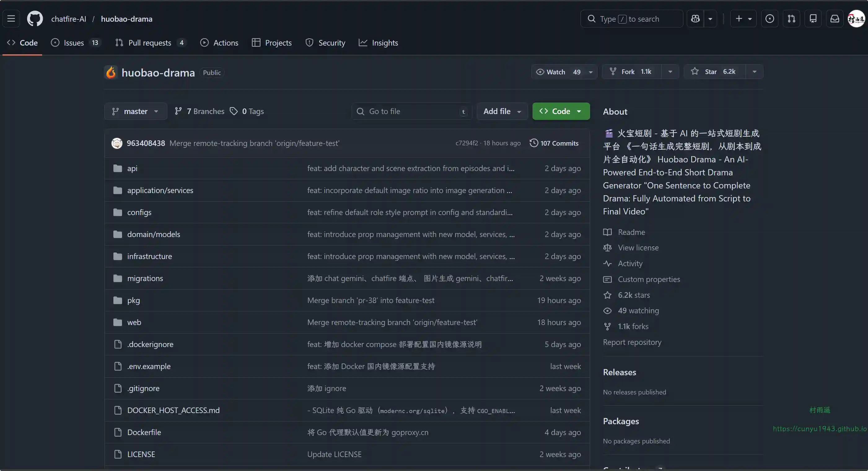Screen dimensions: 868x471
Task: Open the Copilot chat icon
Action: (x=695, y=19)
